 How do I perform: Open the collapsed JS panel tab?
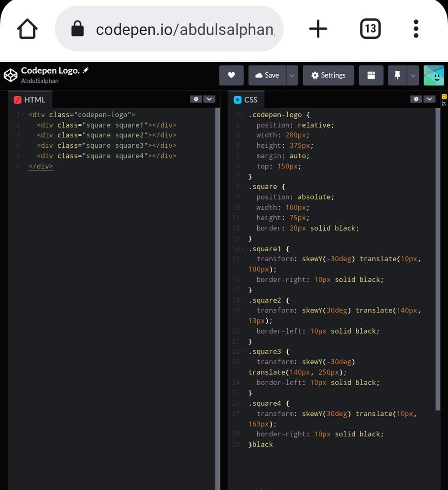tap(444, 100)
